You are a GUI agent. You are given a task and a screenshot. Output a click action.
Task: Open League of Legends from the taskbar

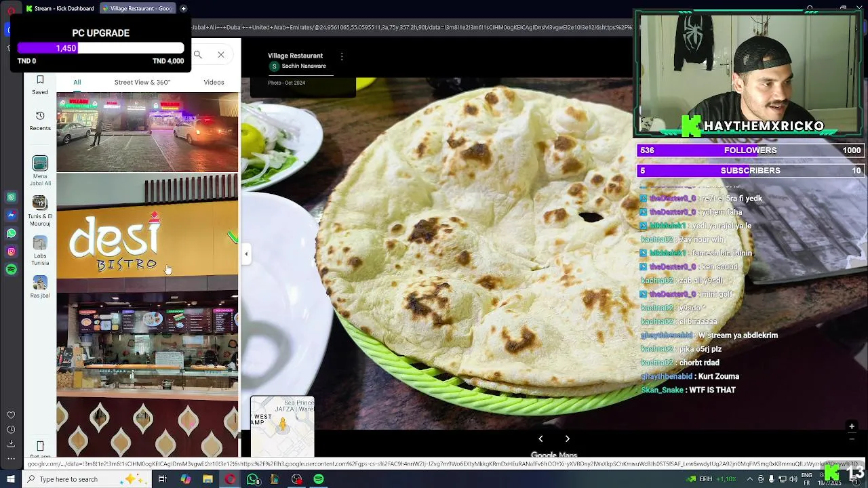pyautogui.click(x=275, y=479)
